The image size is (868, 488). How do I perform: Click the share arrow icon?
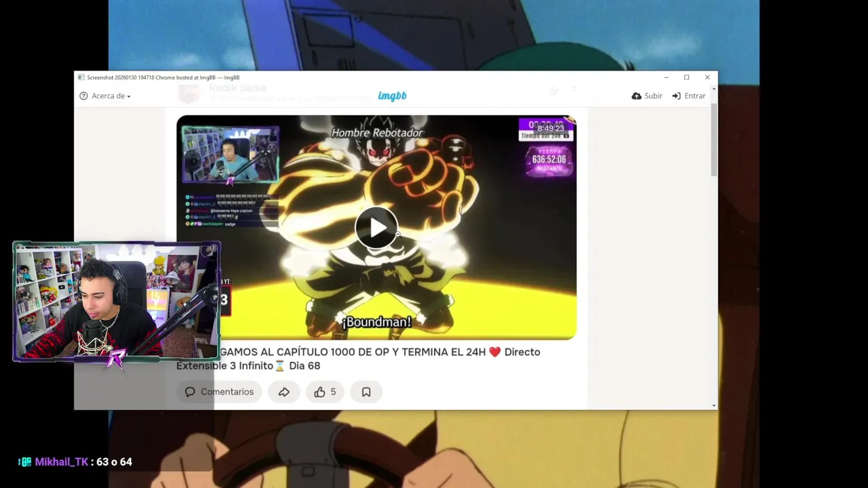pyautogui.click(x=284, y=392)
